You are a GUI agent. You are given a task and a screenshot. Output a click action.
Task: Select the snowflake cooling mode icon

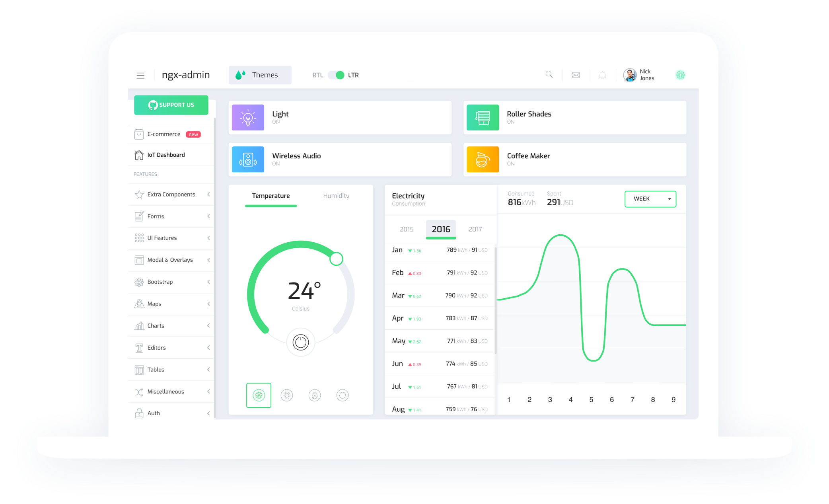click(x=259, y=395)
